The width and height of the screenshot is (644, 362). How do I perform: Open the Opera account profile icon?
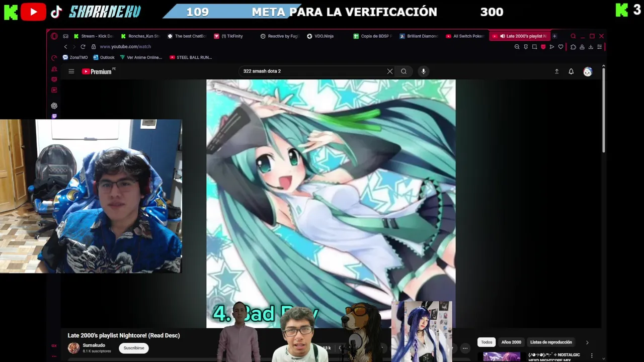click(582, 47)
